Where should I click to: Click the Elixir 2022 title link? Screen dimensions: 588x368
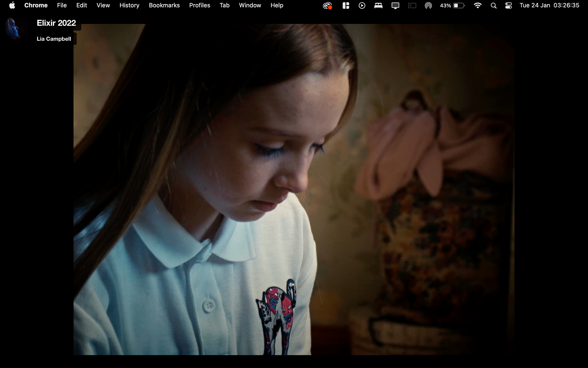coord(56,23)
